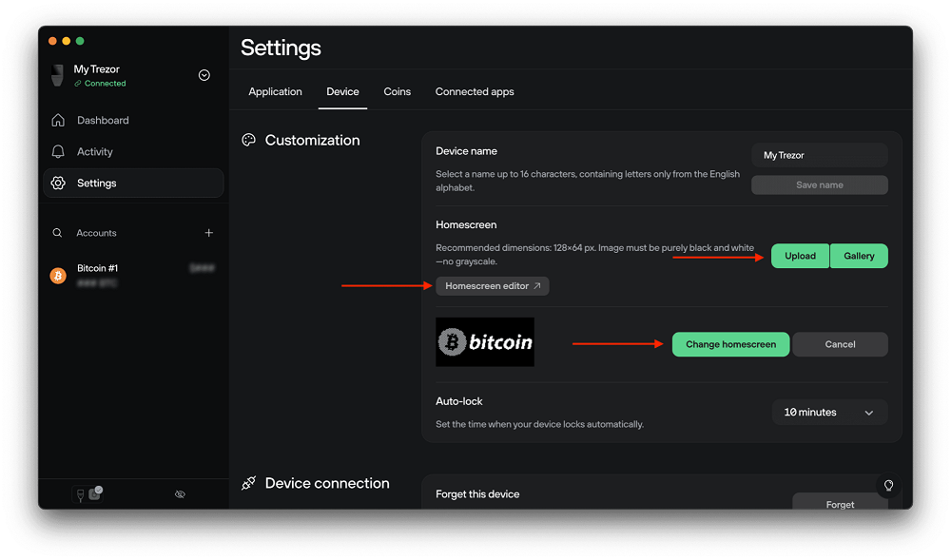Switch to the Application tab

click(x=276, y=91)
